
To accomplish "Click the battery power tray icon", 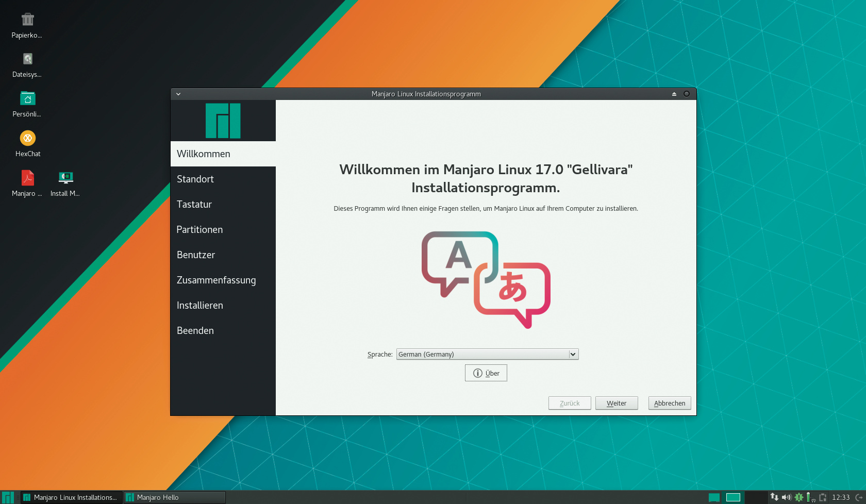I will (809, 497).
